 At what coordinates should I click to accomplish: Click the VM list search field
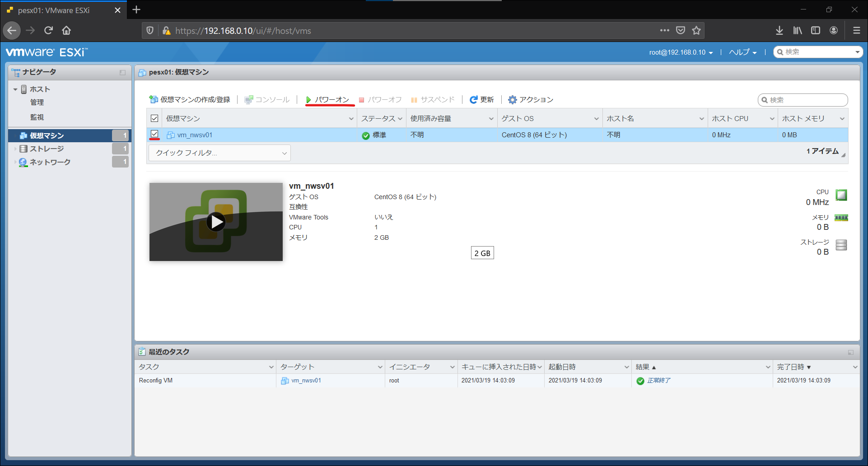(803, 100)
